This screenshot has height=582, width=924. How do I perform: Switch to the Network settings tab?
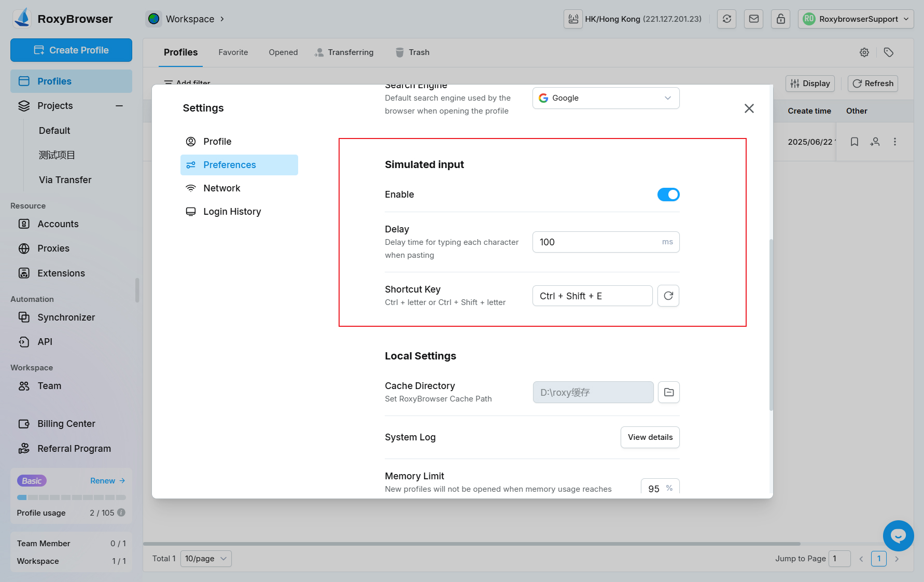point(221,188)
